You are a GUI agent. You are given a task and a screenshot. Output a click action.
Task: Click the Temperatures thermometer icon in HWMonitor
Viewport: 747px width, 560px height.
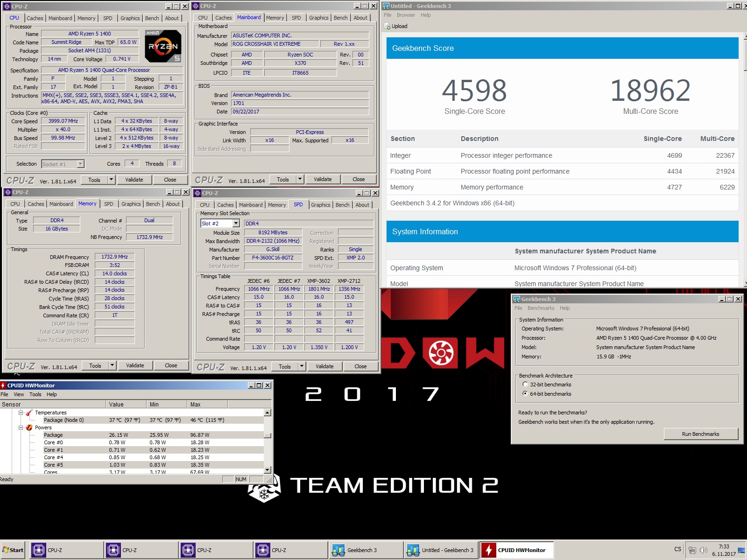29,413
